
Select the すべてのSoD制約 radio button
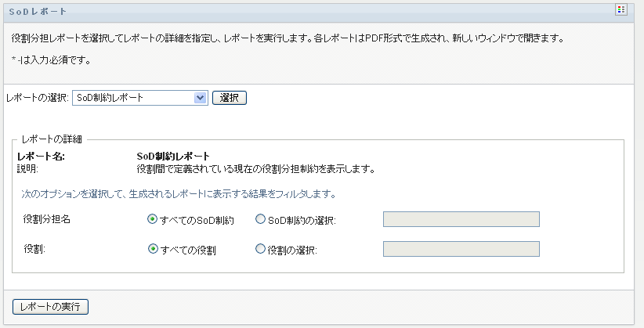pyautogui.click(x=153, y=220)
